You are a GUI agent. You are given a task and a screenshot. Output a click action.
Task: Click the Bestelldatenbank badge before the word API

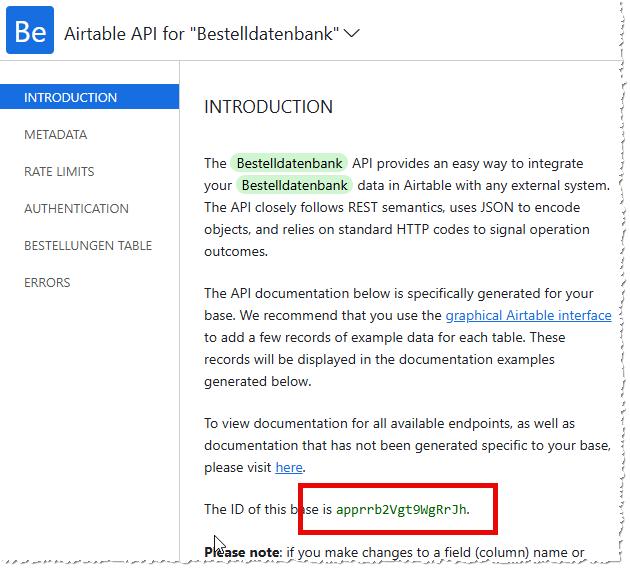289,163
